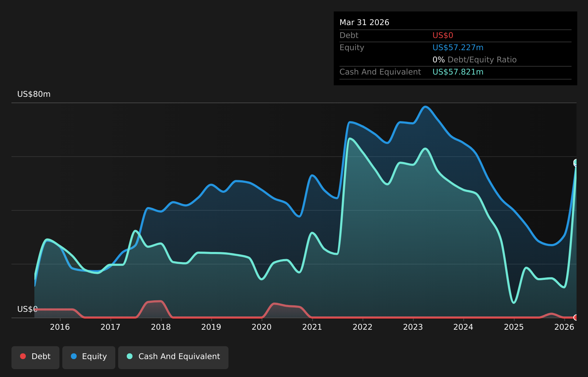Click the Debt US$0 value in tooltip
Viewport: 588px width, 377px height.
[443, 35]
